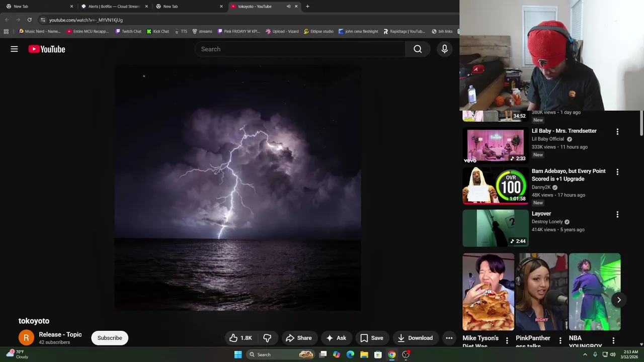Viewport: 644px width, 362px height.
Task: Subscribe to the Release - Topic channel
Action: 110,338
